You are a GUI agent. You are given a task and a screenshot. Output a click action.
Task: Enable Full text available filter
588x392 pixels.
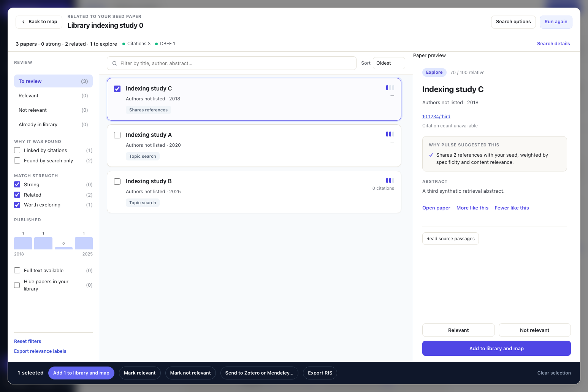tap(17, 270)
